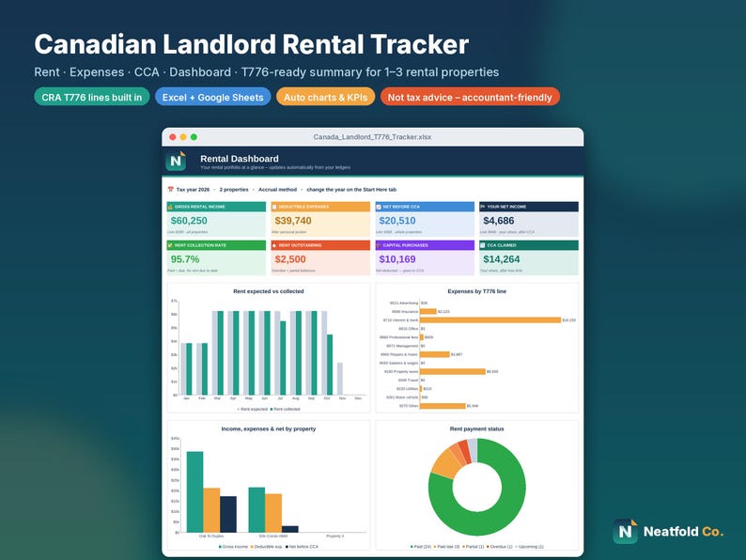
Task: Click the Gross income legend swatch
Action: [x=220, y=547]
